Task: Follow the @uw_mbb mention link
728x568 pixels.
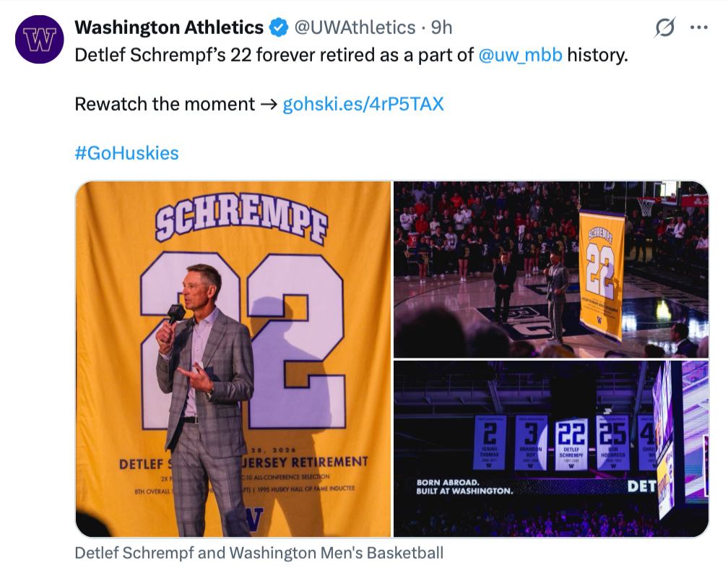Action: point(520,55)
